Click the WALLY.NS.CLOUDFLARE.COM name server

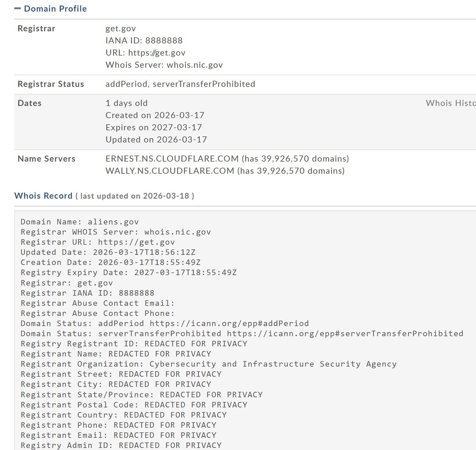tap(170, 171)
